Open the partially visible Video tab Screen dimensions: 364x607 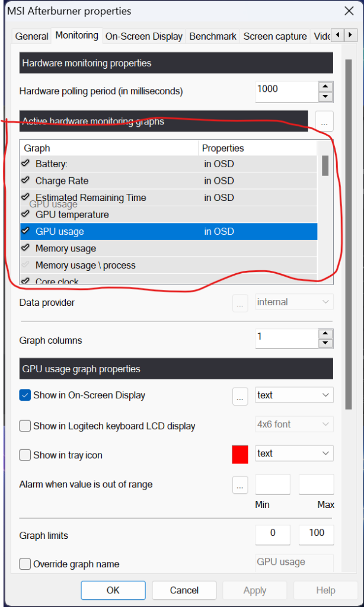(321, 36)
